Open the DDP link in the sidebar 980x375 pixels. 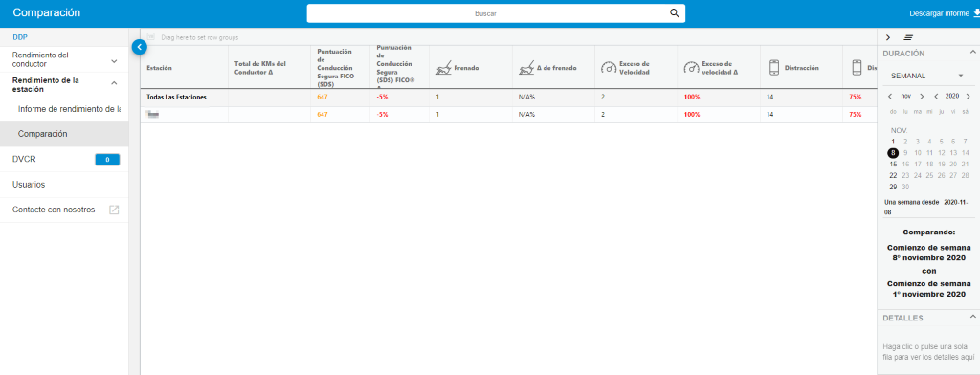coord(20,37)
